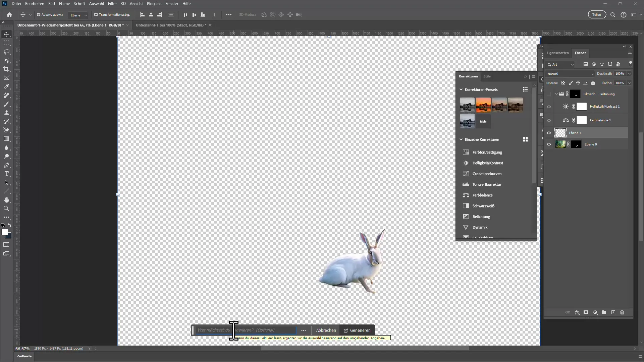Click Abbrechen to cancel generation
The width and height of the screenshot is (644, 362).
[326, 330]
